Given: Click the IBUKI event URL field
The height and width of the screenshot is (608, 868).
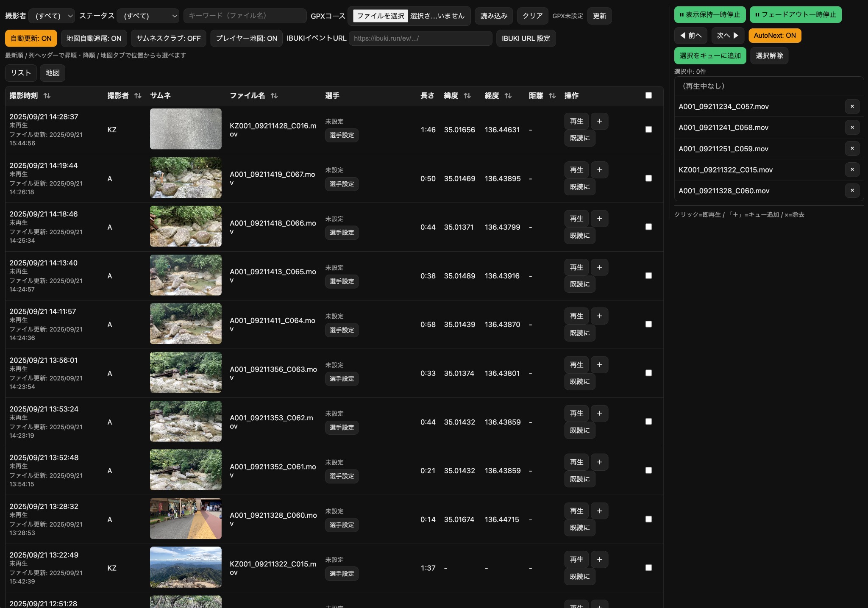Looking at the screenshot, I should (420, 38).
